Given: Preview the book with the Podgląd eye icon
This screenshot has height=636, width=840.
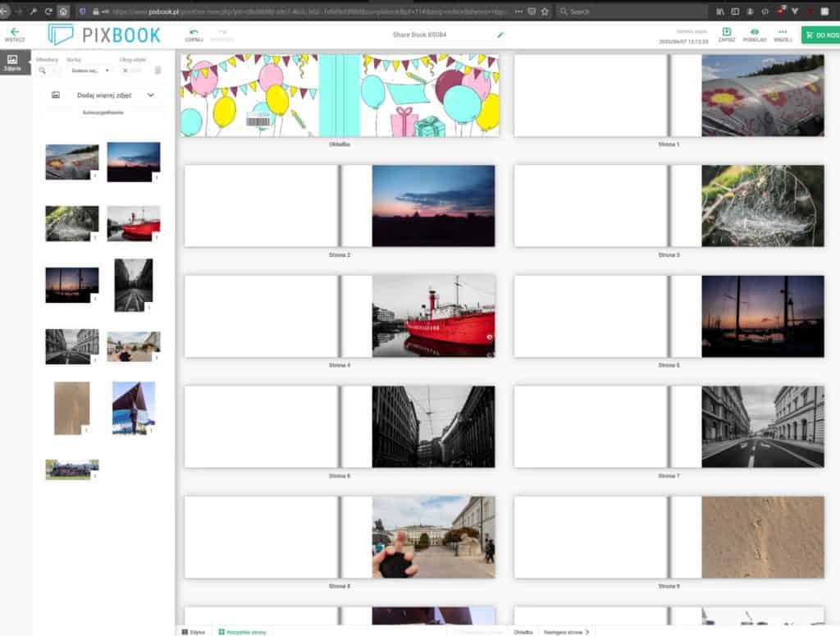Looking at the screenshot, I should [755, 34].
